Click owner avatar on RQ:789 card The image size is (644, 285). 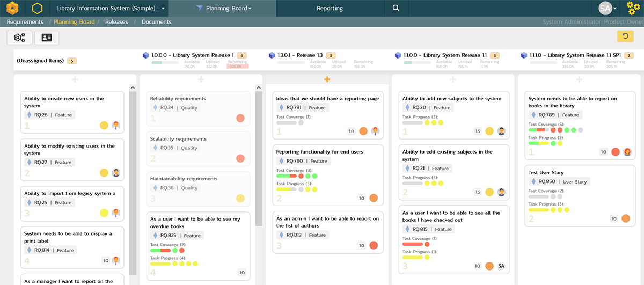[627, 152]
